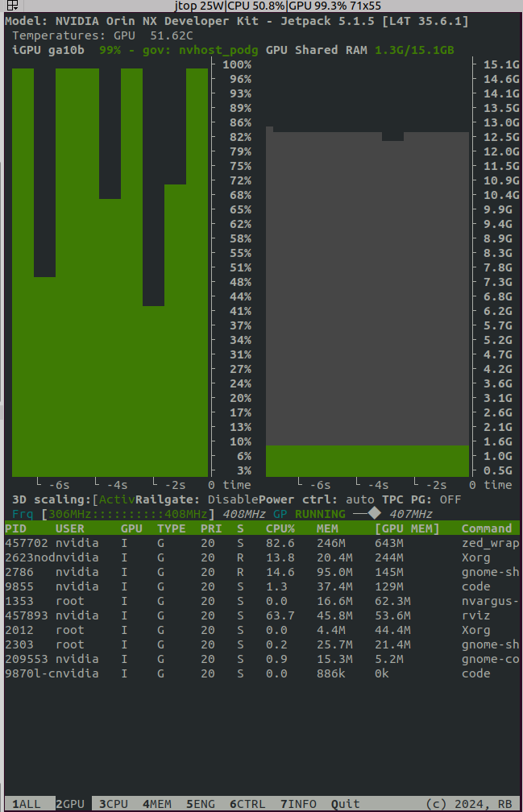Open the 5ENG engines tab
This screenshot has width=523, height=812.
pos(201,804)
